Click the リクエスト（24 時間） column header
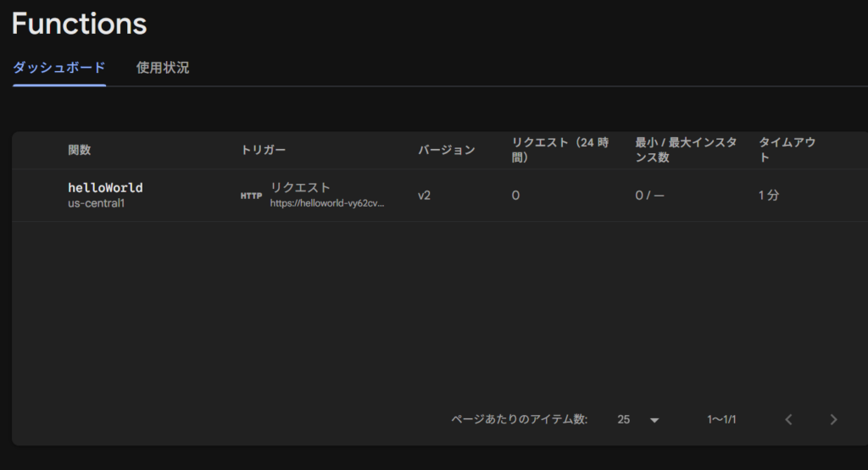The width and height of the screenshot is (868, 470). point(559,150)
